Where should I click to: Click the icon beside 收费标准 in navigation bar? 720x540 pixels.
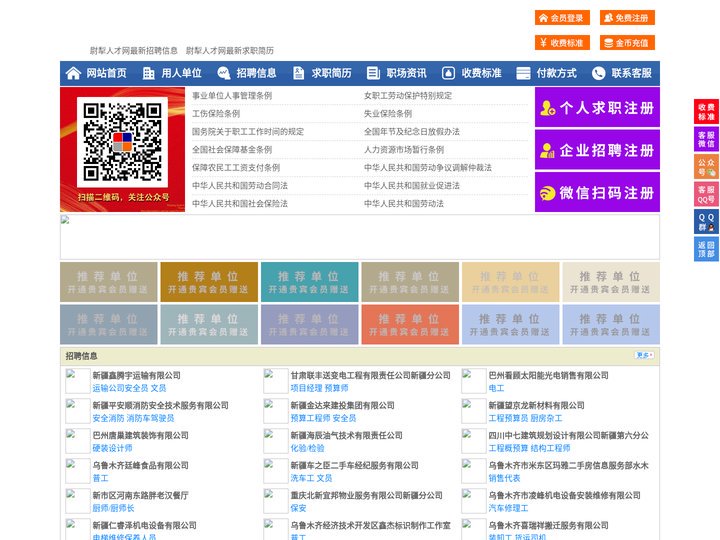448,73
